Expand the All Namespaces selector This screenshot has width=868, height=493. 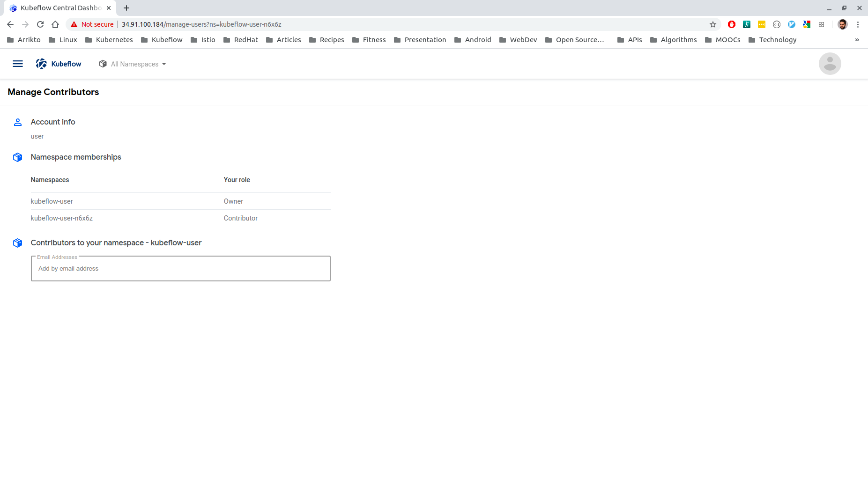133,64
